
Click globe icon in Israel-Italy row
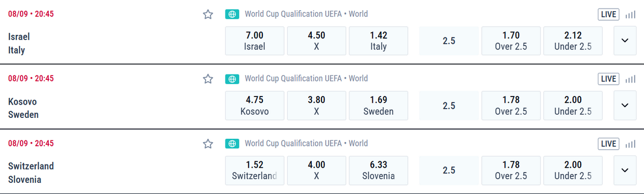coord(232,14)
